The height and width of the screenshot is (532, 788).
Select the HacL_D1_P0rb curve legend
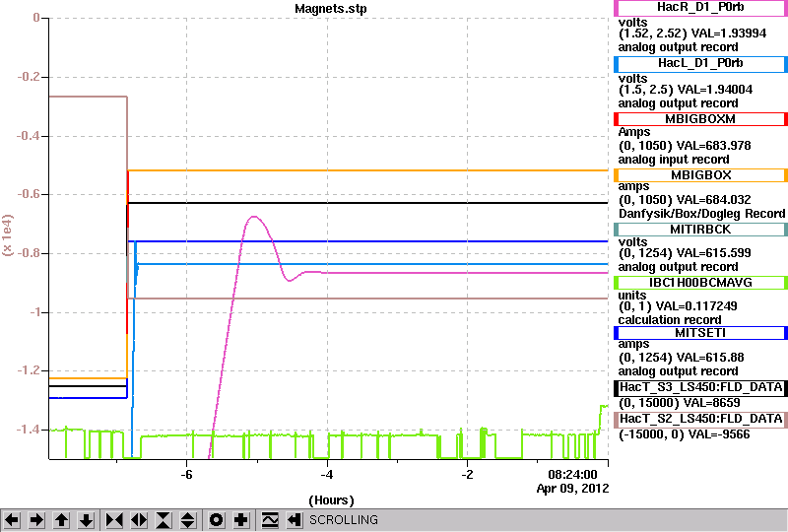point(700,63)
